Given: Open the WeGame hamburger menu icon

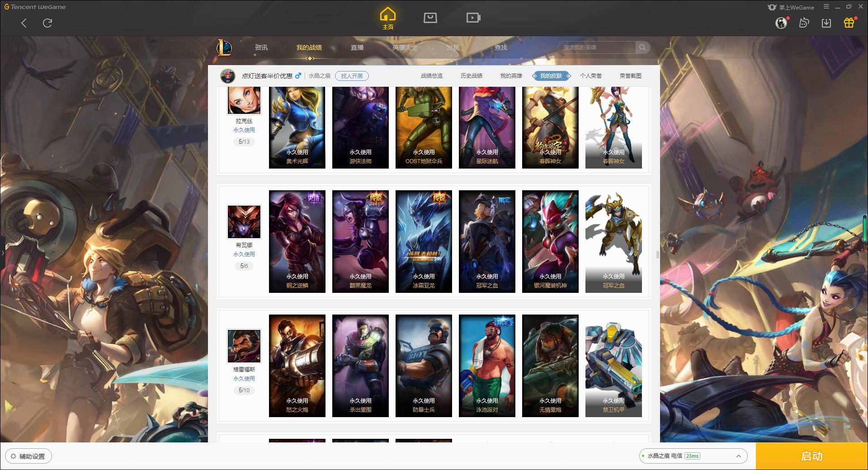Looking at the screenshot, I should click(x=826, y=7).
